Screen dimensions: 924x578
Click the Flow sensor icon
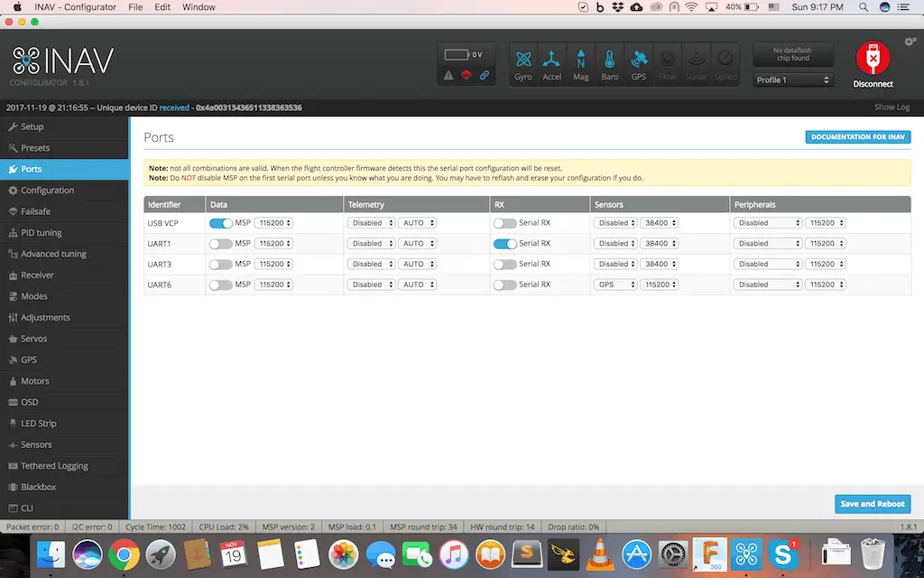pos(667,64)
